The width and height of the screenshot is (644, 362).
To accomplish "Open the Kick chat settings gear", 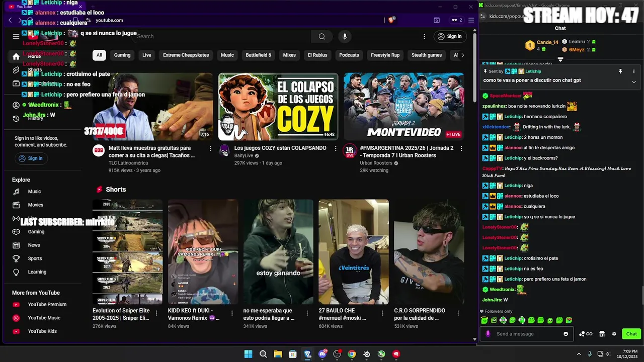I will coord(614,334).
